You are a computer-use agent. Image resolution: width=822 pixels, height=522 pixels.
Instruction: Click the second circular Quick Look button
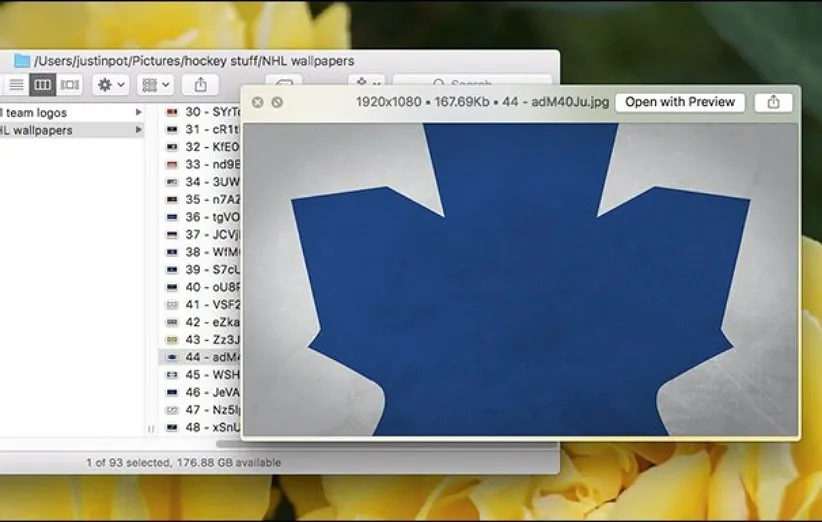click(x=277, y=102)
